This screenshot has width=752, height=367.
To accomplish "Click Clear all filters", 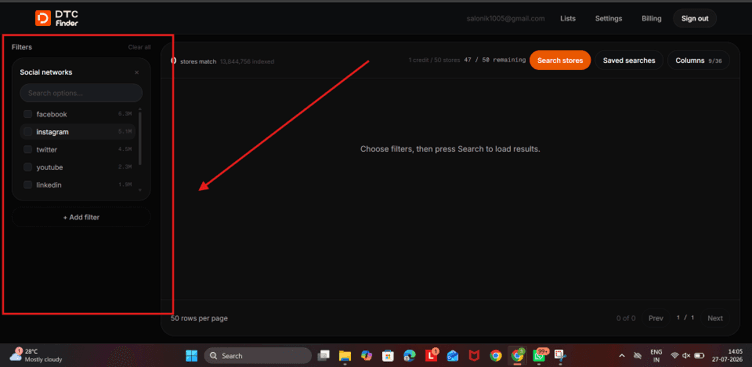I will [139, 47].
